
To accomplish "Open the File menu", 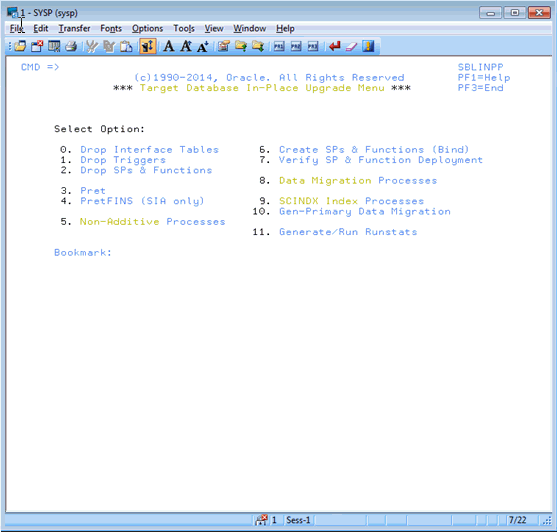I will (17, 28).
